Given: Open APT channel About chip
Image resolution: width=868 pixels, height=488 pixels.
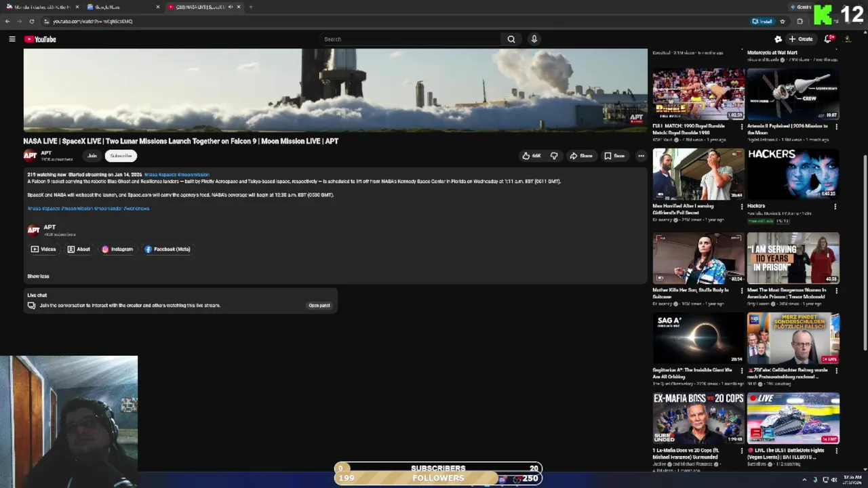Looking at the screenshot, I should pyautogui.click(x=79, y=249).
